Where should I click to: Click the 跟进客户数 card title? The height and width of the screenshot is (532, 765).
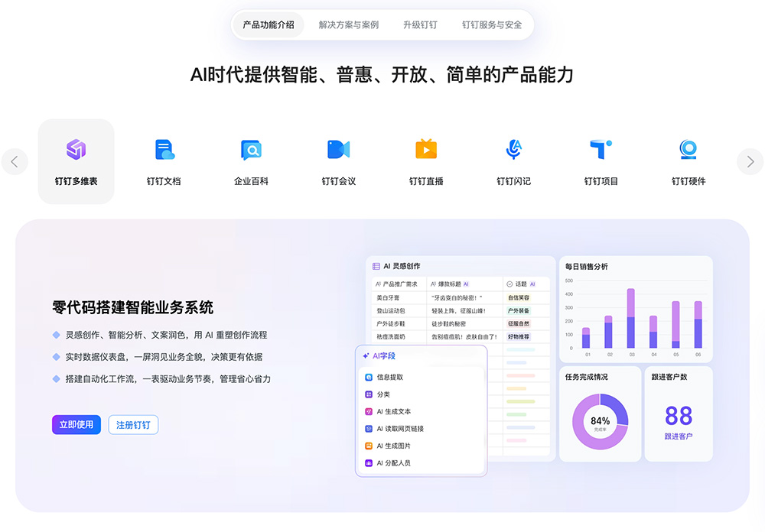669,377
